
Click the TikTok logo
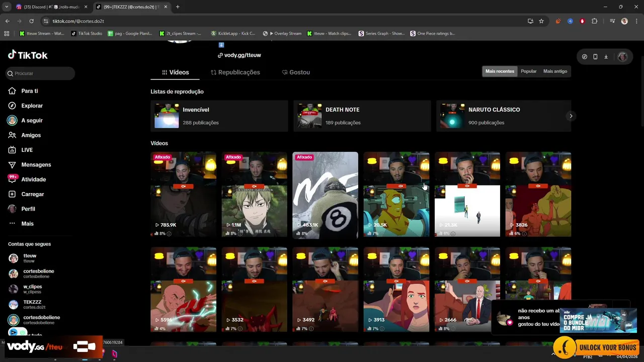tap(28, 55)
